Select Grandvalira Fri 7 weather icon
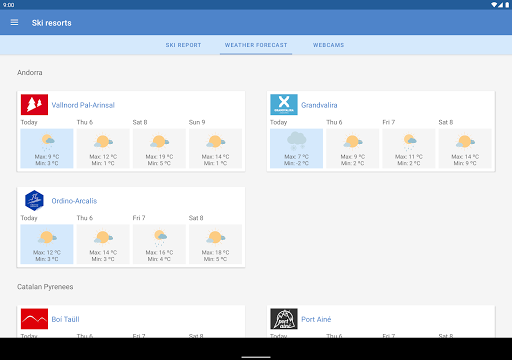512x360 pixels. point(409,142)
